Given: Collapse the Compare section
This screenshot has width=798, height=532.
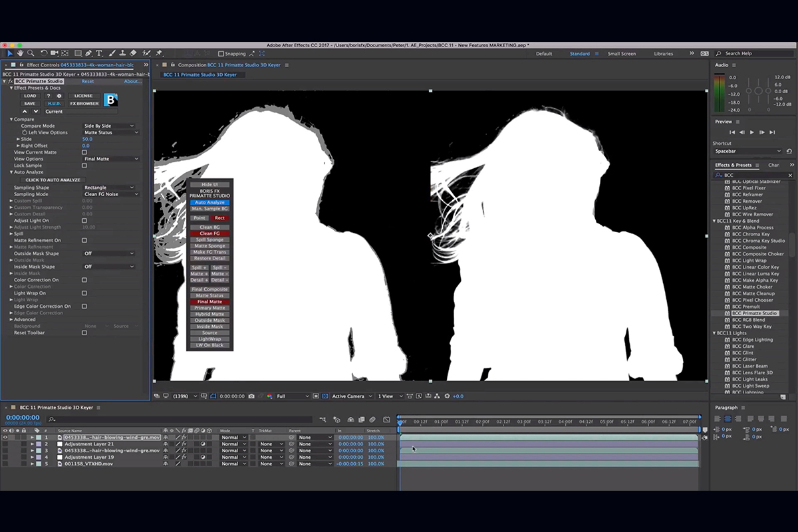Looking at the screenshot, I should click(11, 119).
